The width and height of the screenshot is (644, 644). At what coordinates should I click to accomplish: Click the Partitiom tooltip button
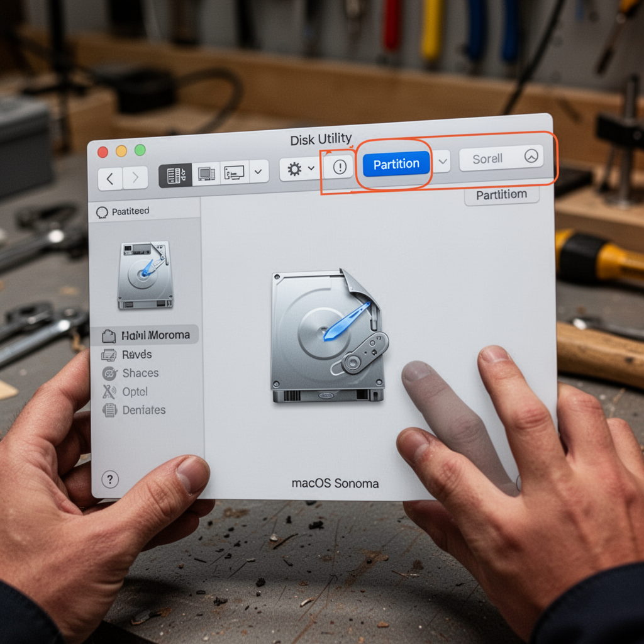point(501,195)
